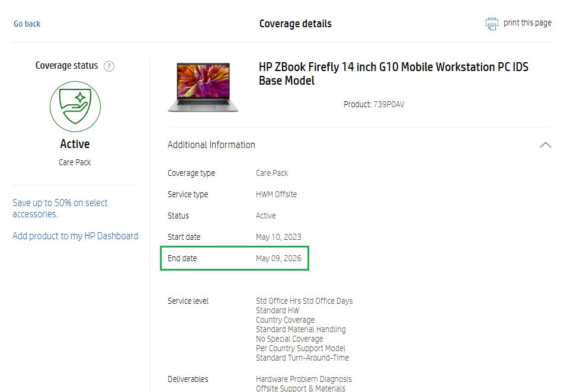Click the End date value May 09, 2026
Viewport: 561px width, 392px height.
(x=278, y=258)
